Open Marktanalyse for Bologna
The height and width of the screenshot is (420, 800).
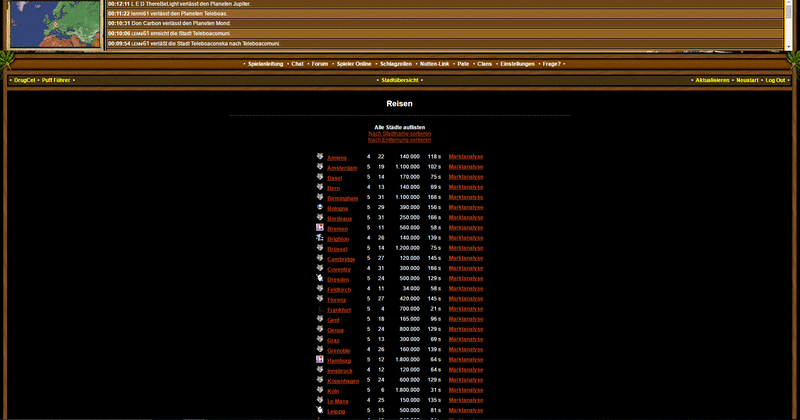466,207
